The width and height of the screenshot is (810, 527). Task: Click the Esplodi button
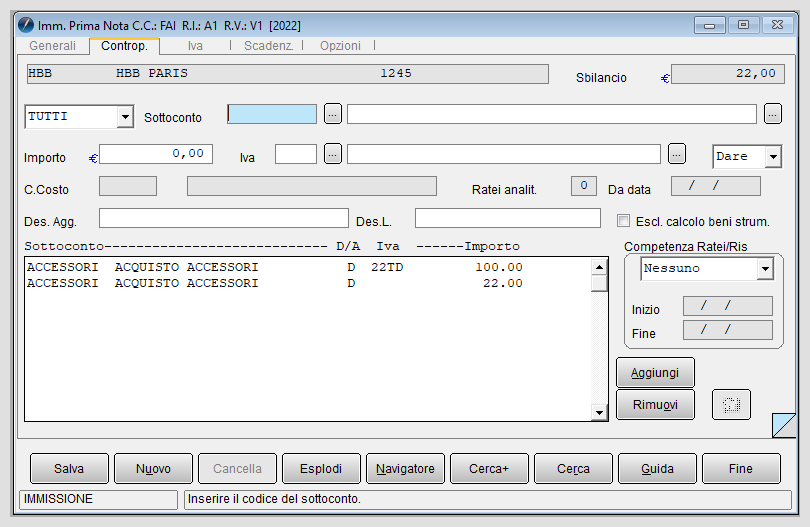[321, 469]
